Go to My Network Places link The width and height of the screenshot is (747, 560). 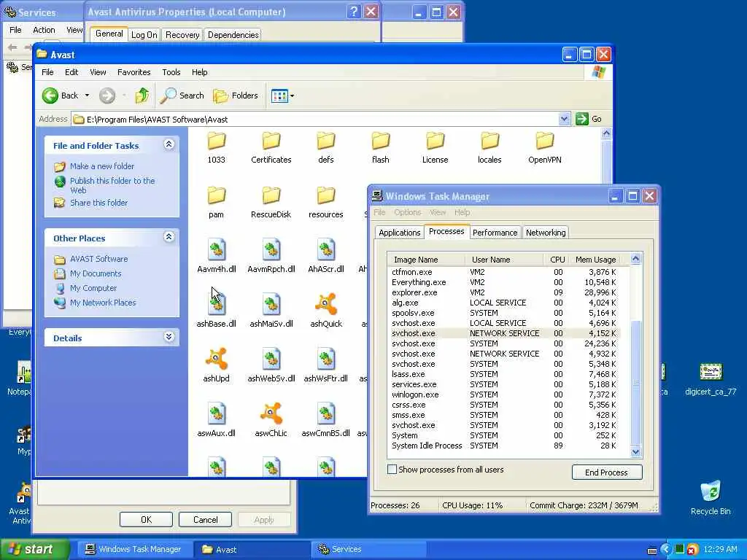click(x=103, y=303)
